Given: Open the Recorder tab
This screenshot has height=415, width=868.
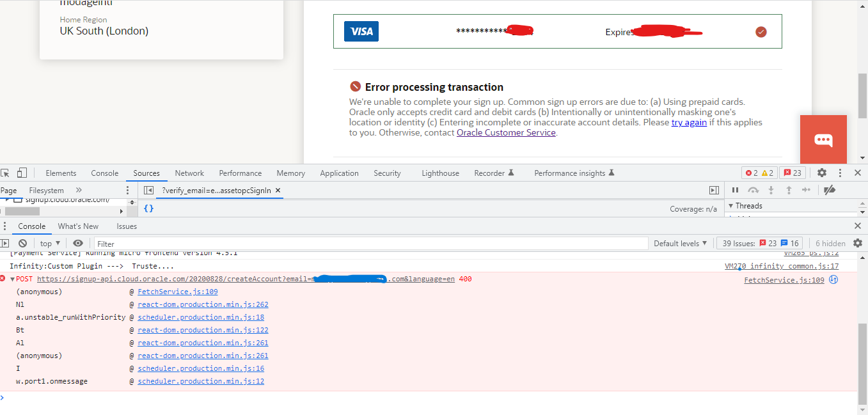Looking at the screenshot, I should 494,173.
